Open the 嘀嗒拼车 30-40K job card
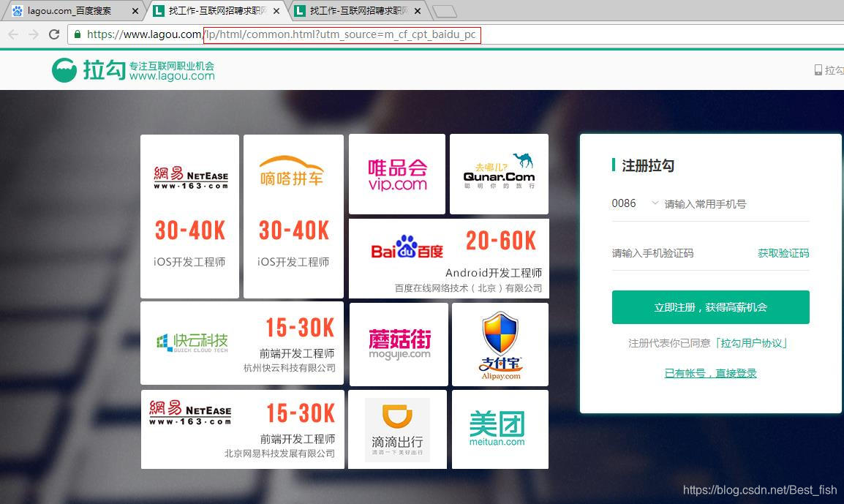Screen dimensions: 844x504 [293, 216]
